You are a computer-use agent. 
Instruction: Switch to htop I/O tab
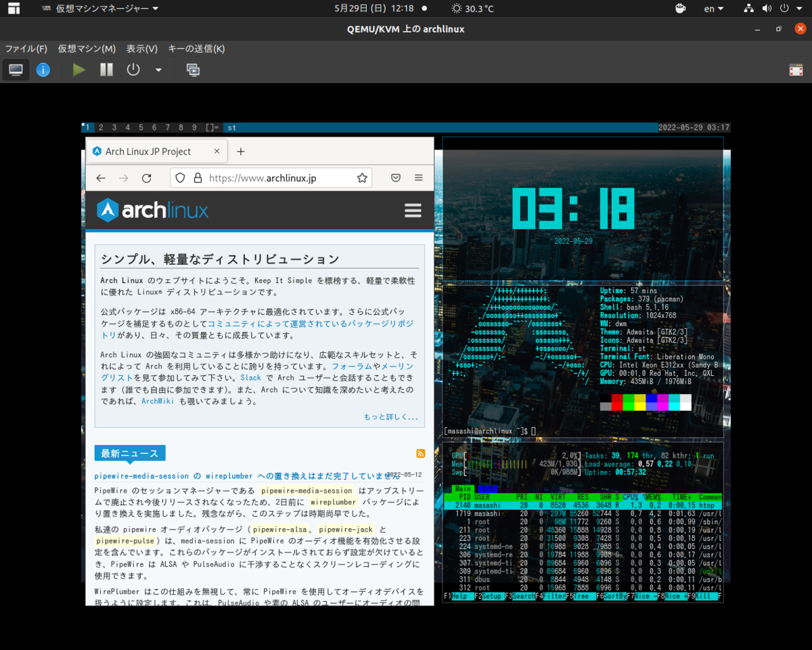487,489
